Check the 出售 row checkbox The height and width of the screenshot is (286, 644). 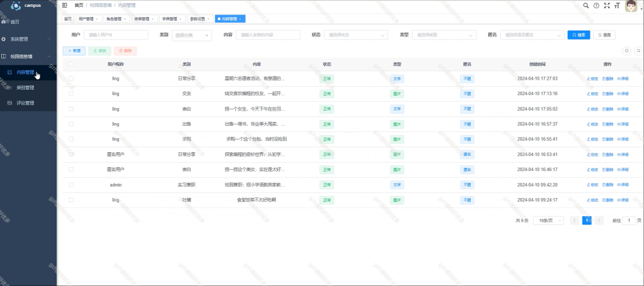point(72,124)
